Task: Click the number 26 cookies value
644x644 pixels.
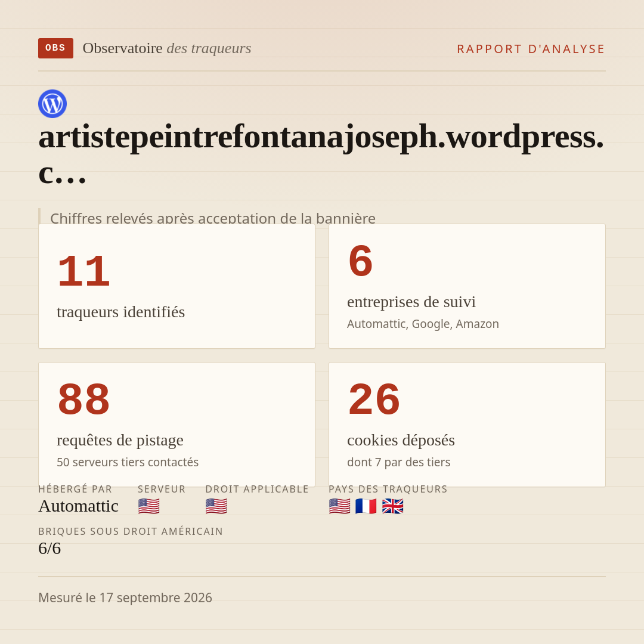Action: (x=374, y=399)
